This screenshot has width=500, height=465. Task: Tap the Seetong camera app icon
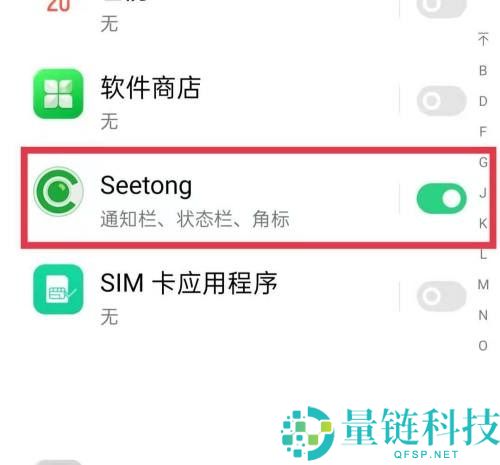pyautogui.click(x=58, y=191)
